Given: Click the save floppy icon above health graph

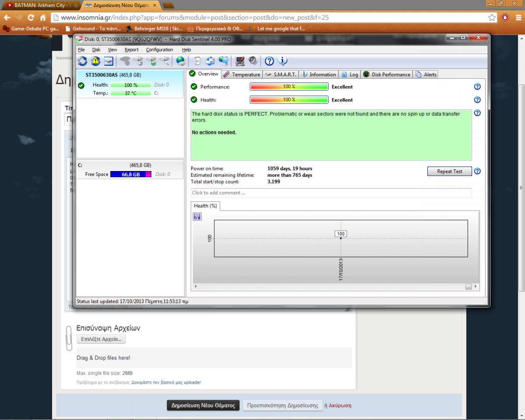Looking at the screenshot, I should point(197,216).
